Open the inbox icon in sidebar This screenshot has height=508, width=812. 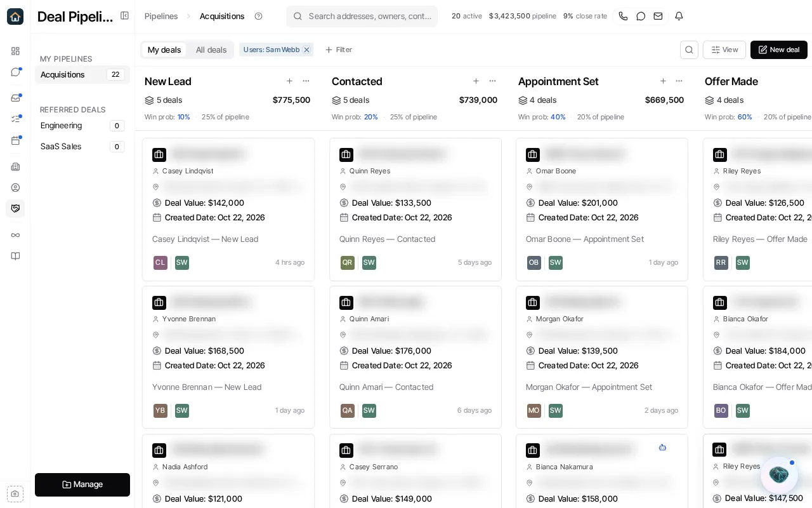(x=15, y=98)
